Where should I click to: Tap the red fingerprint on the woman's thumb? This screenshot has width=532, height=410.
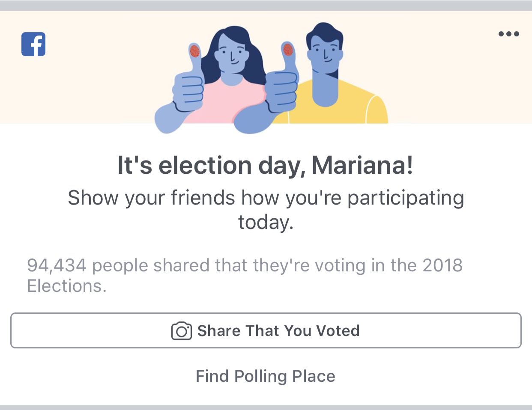coord(195,51)
